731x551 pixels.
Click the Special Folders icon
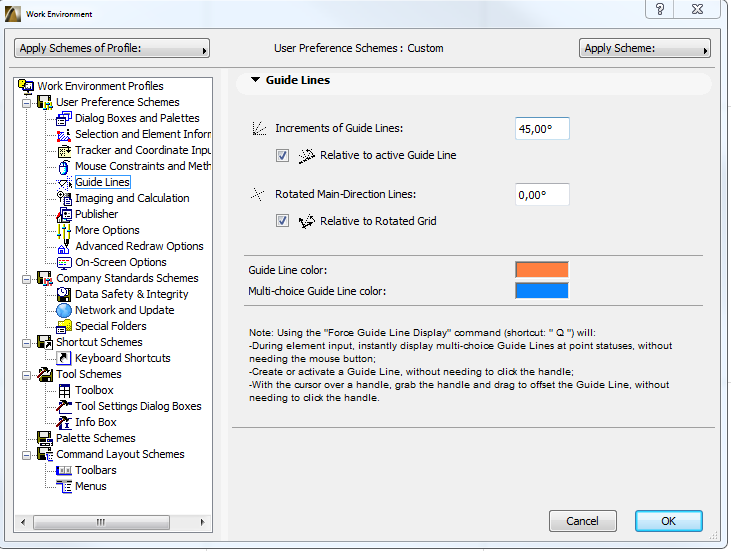coord(65,326)
